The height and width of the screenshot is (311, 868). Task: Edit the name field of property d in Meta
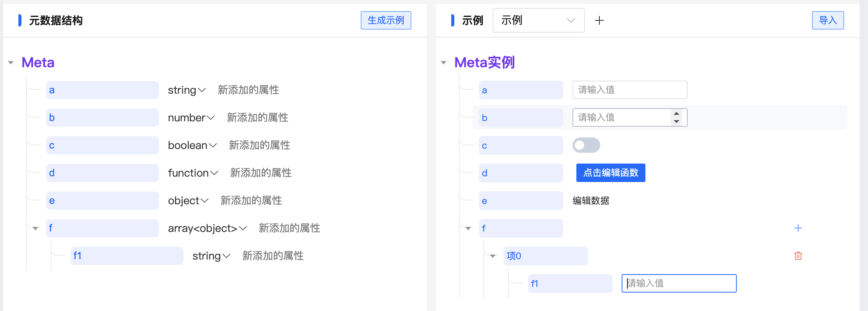click(102, 173)
